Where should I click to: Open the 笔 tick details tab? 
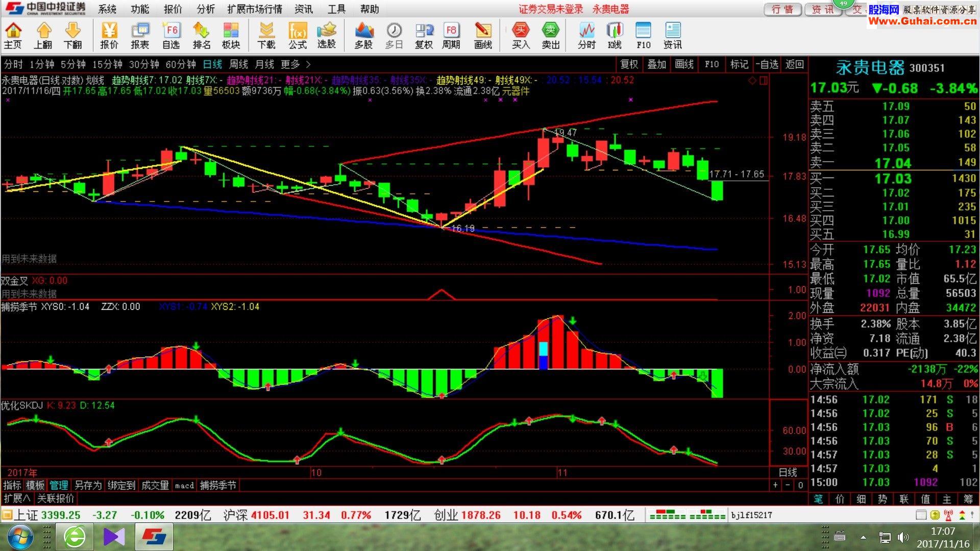coord(818,499)
